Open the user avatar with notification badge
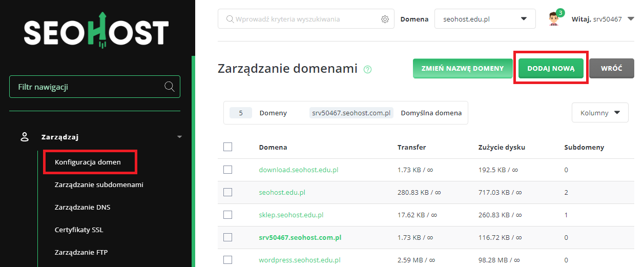 555,18
